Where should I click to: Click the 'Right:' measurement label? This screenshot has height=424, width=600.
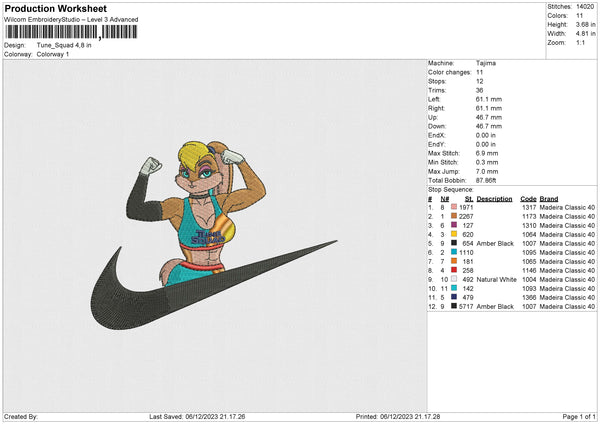click(436, 108)
